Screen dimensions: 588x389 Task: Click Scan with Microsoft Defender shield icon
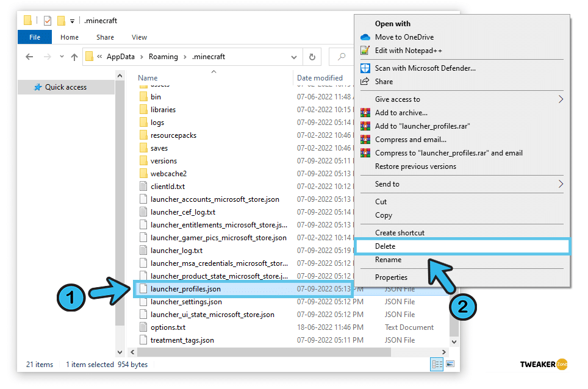(x=365, y=68)
